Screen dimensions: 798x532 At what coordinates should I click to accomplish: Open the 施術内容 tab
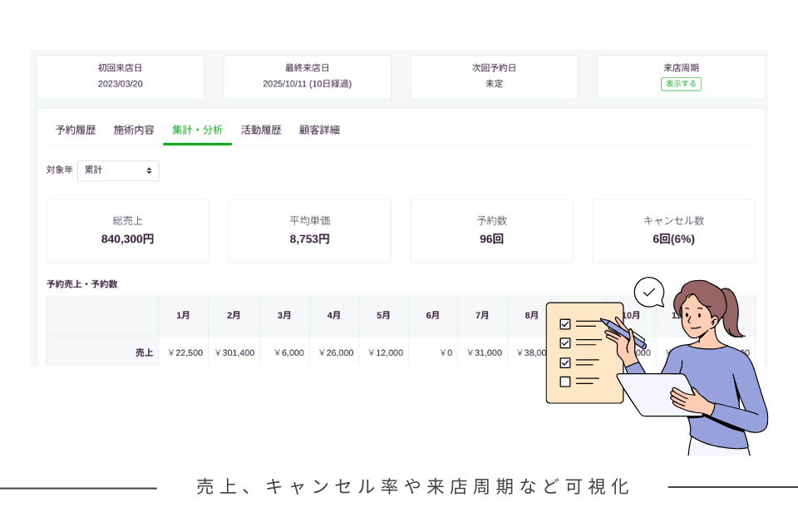click(134, 131)
